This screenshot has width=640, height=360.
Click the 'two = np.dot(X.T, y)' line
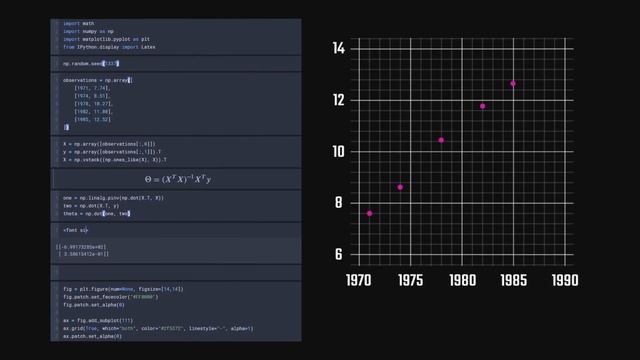pos(91,206)
